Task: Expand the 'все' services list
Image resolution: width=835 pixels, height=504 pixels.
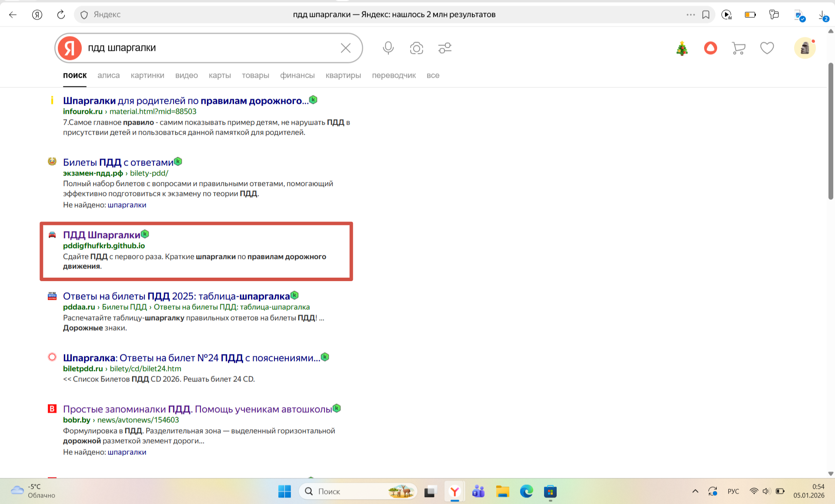Action: [x=433, y=75]
